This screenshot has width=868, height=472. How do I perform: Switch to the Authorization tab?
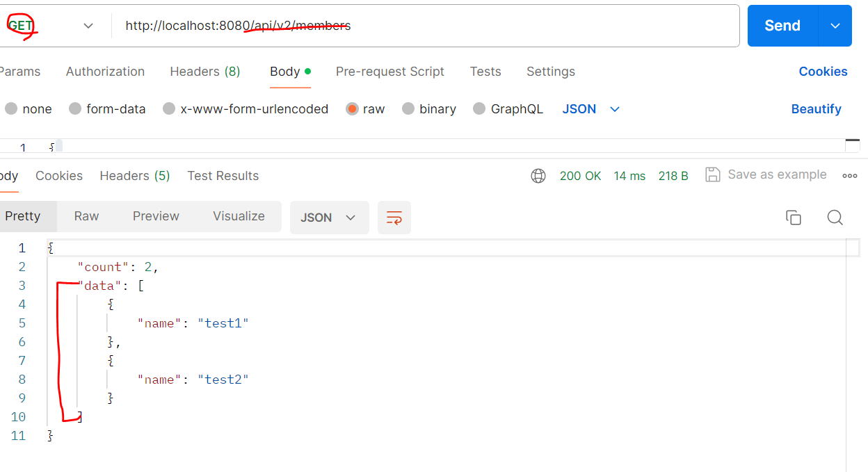pos(105,72)
